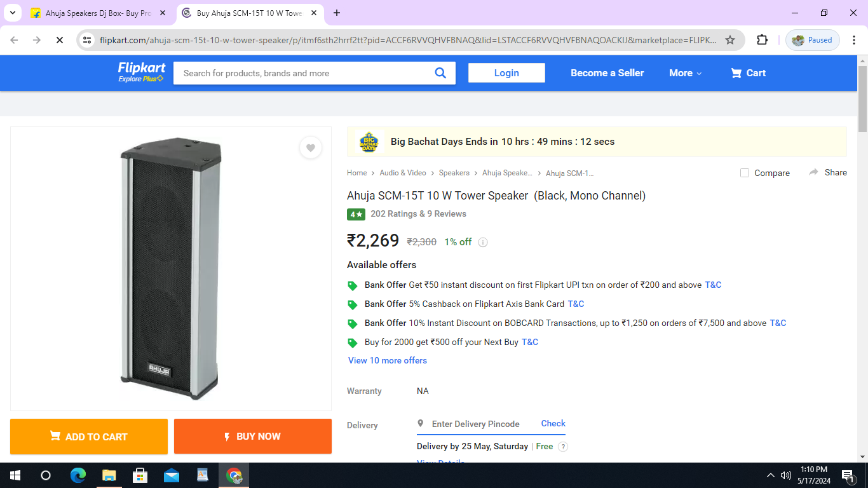Click the Paused profile button

coord(813,40)
